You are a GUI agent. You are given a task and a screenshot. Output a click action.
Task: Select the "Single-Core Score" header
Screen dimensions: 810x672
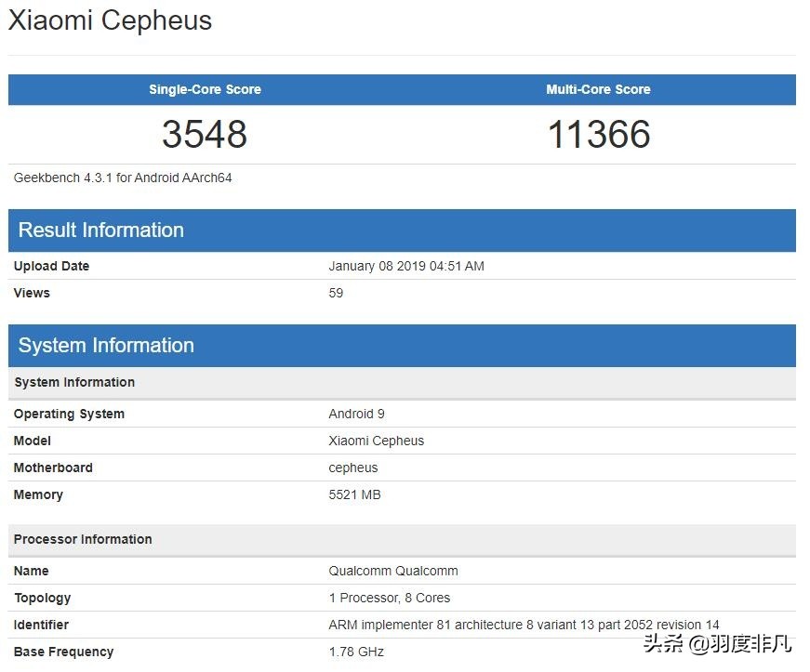click(x=206, y=89)
